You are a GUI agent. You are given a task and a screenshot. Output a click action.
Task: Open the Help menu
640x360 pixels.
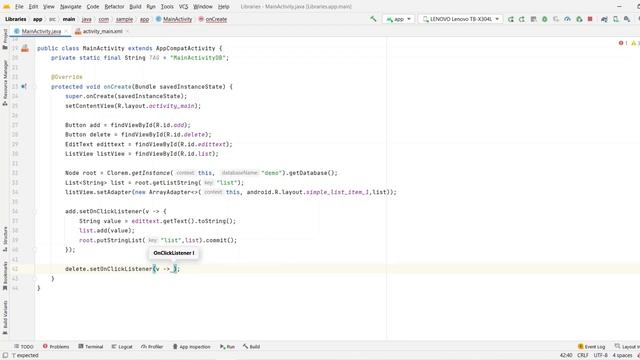click(x=223, y=7)
